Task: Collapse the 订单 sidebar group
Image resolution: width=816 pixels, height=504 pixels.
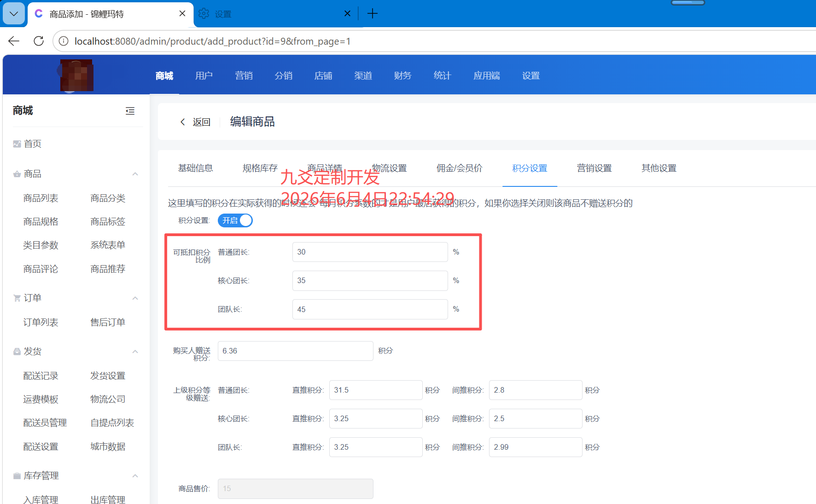Action: point(135,298)
